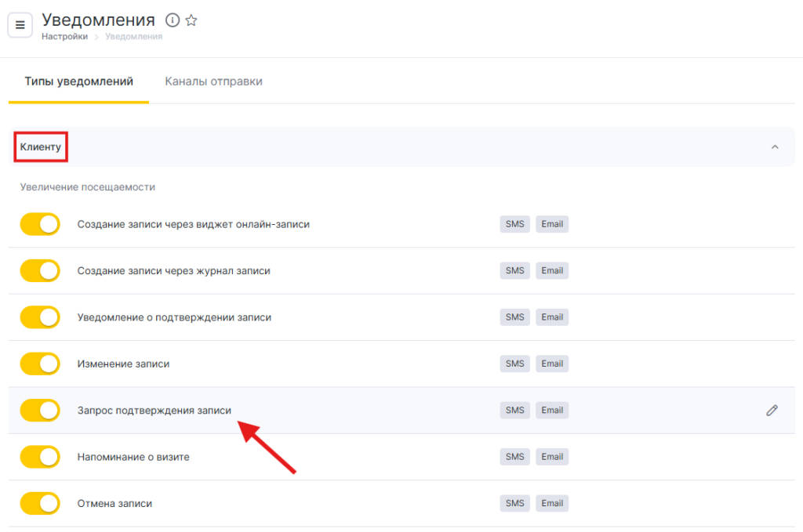Go to Настройки breadcrumb link
The width and height of the screenshot is (803, 532).
pos(64,37)
